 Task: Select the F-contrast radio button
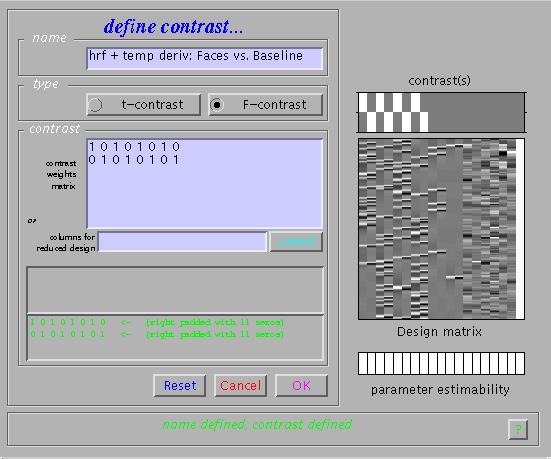click(x=265, y=105)
